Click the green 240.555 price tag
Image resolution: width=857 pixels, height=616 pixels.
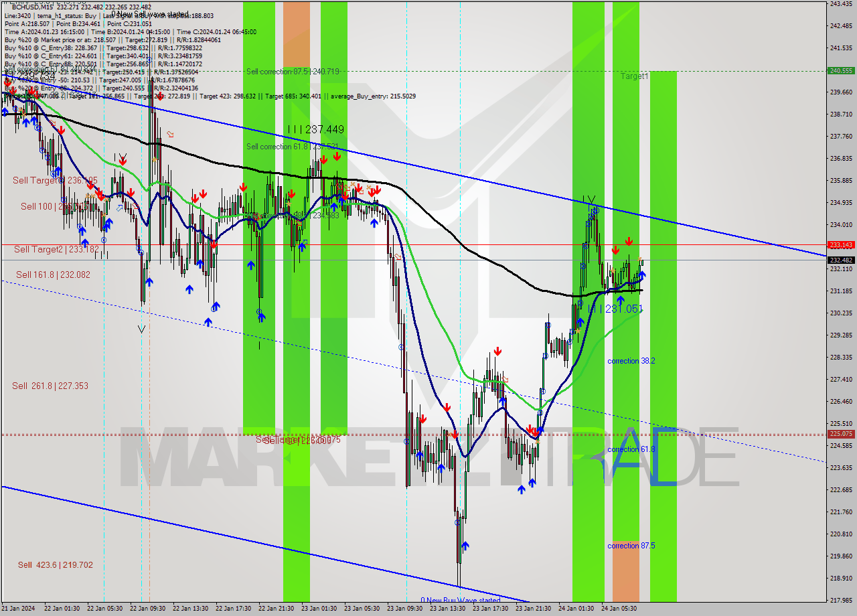point(841,70)
